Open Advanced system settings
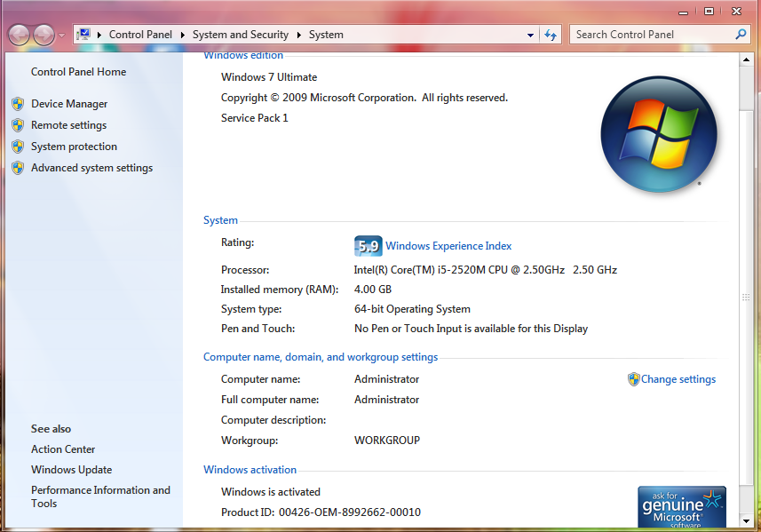Screen dimensions: 761x532 91,168
